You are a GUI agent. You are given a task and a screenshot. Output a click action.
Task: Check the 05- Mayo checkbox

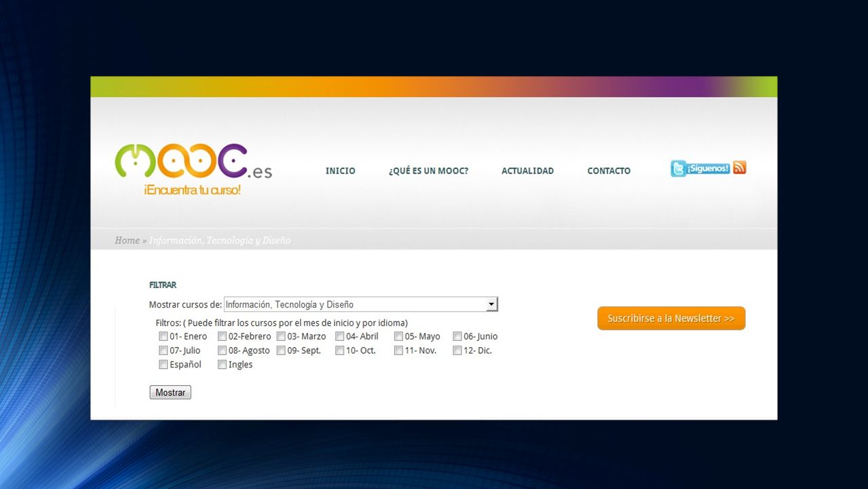pos(398,336)
